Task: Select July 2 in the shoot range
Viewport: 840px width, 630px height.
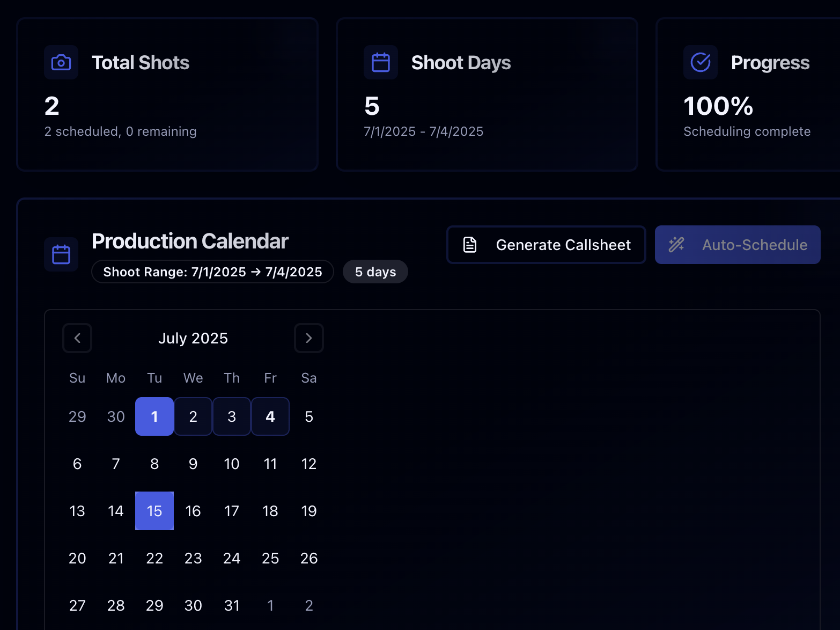Action: (x=193, y=416)
